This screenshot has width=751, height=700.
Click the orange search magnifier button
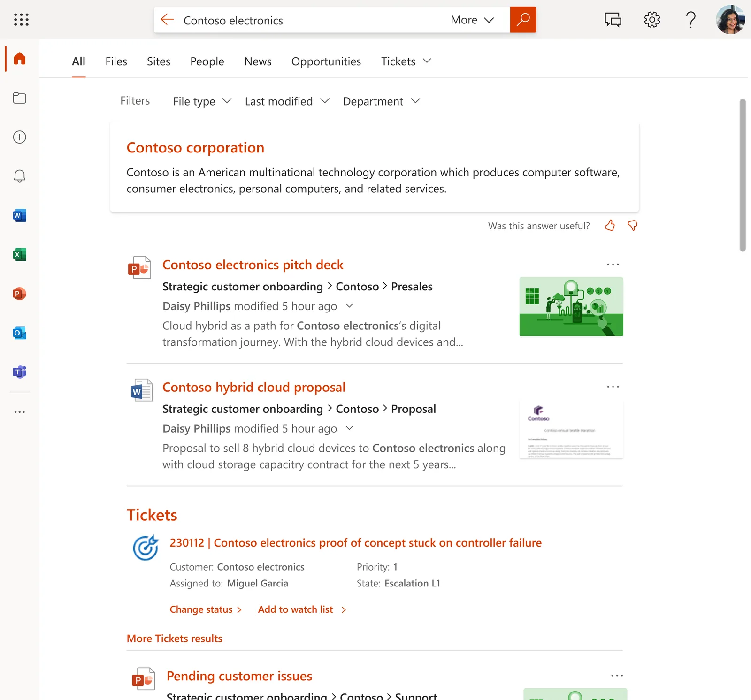pos(523,20)
